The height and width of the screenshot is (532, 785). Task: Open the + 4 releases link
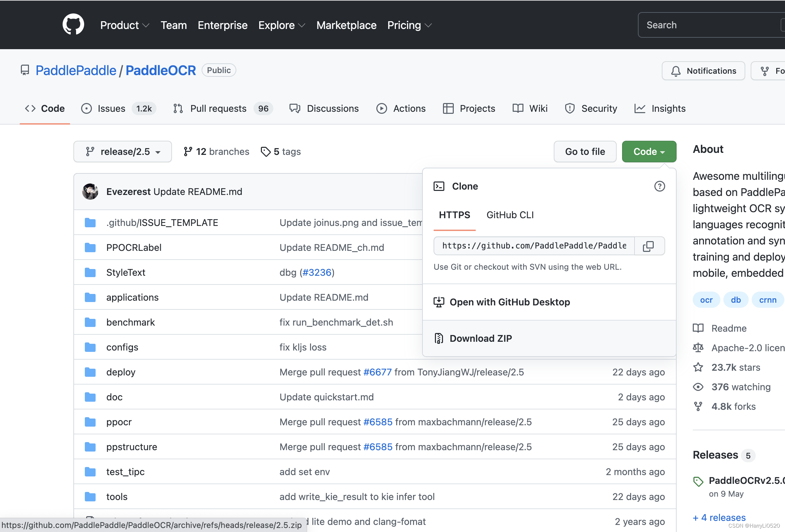(x=719, y=518)
